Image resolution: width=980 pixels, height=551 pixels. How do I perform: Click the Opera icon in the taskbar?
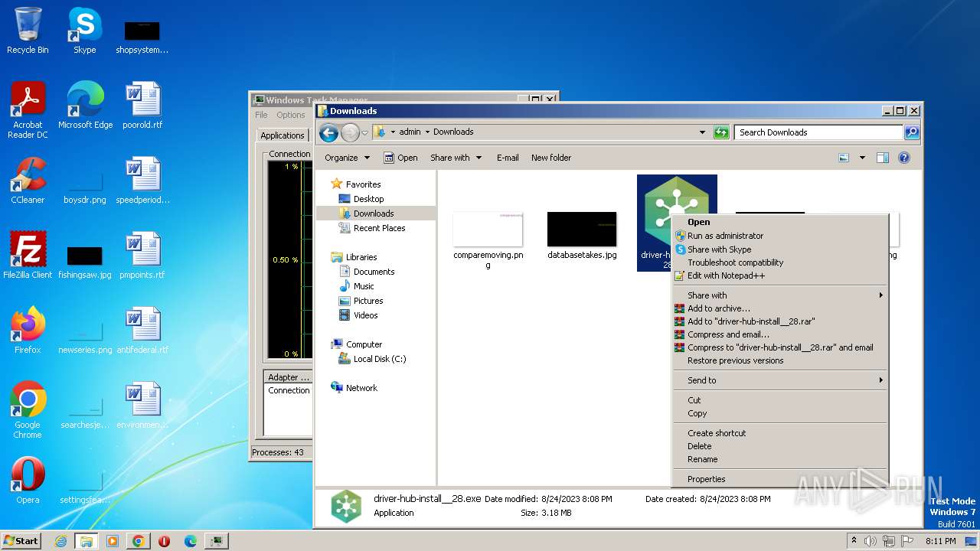(164, 541)
